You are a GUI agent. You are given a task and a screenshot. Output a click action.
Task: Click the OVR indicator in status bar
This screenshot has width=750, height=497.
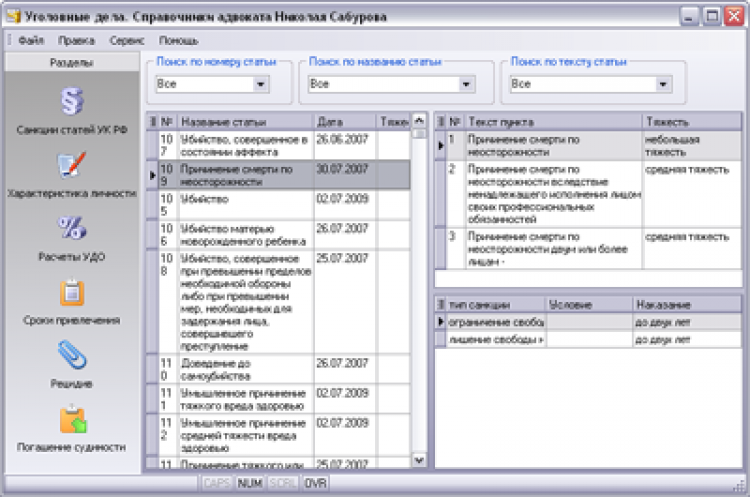(315, 483)
